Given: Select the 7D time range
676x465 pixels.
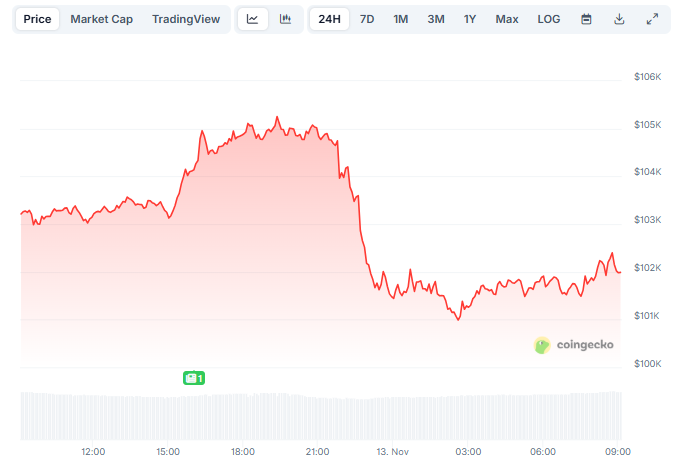Looking at the screenshot, I should [x=367, y=19].
